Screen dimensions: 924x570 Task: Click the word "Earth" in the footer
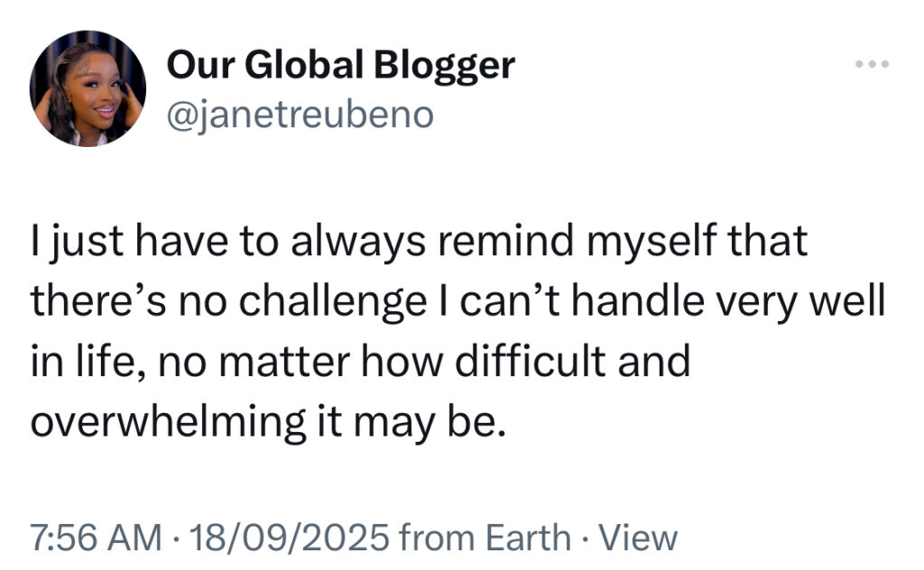tap(528, 537)
